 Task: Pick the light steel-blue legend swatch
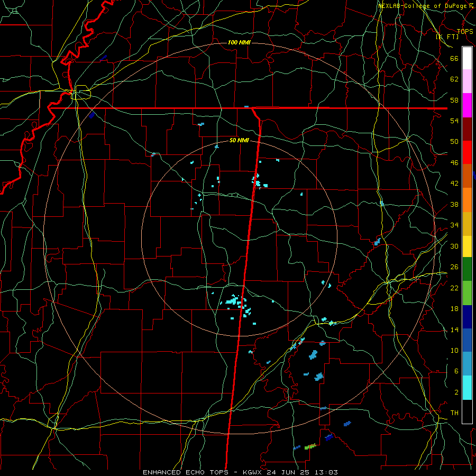467,364
